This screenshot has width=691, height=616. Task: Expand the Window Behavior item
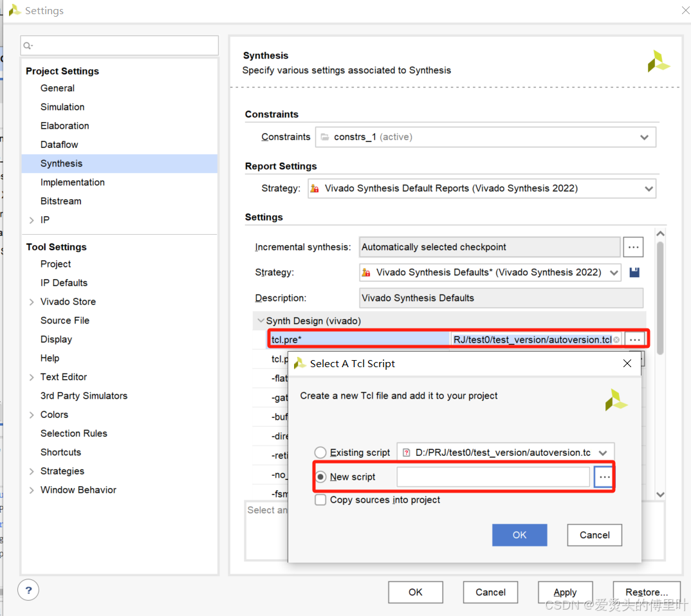click(x=32, y=490)
